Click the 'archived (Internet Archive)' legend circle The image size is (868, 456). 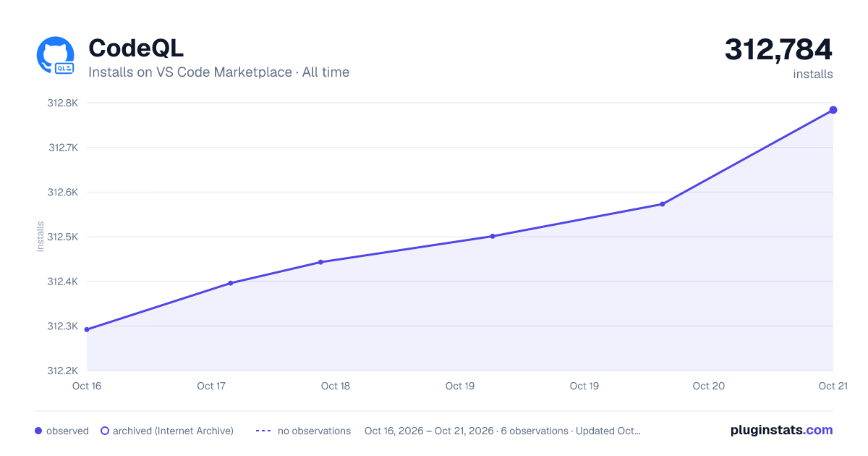pos(105,431)
